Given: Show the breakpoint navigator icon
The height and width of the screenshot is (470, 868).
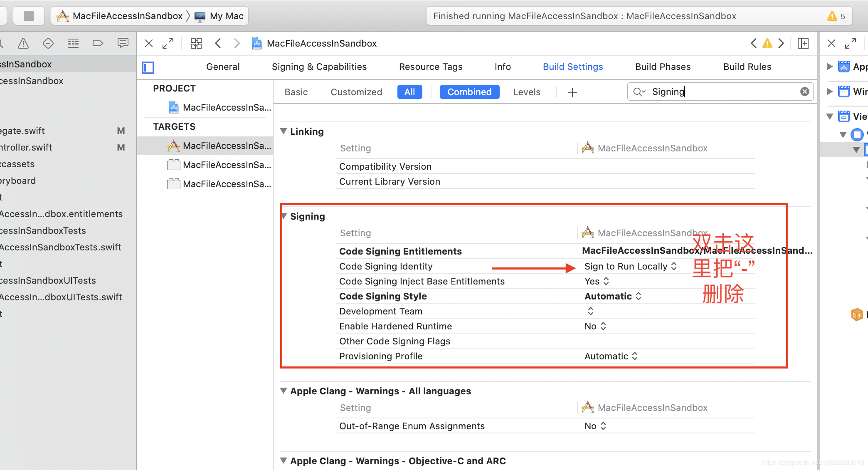Looking at the screenshot, I should click(x=98, y=43).
